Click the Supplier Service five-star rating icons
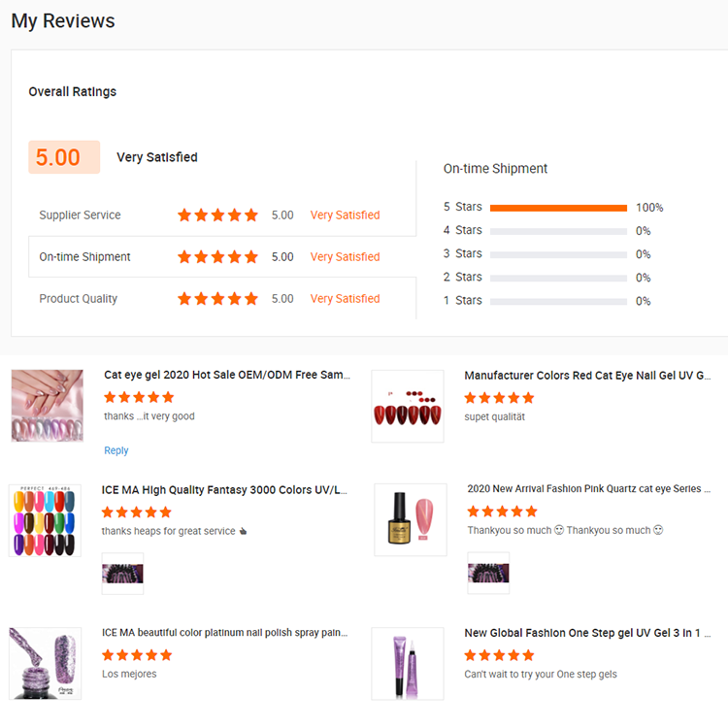Screen dimensions: 728x728 (217, 215)
